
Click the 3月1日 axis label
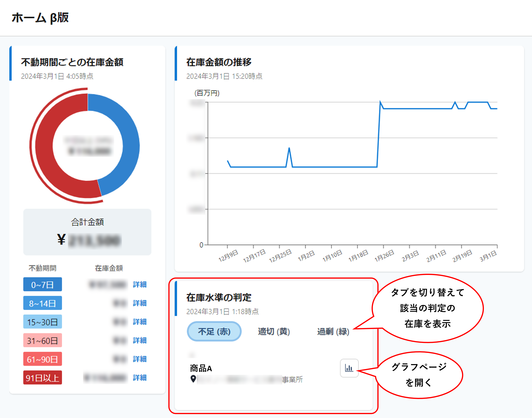488,256
